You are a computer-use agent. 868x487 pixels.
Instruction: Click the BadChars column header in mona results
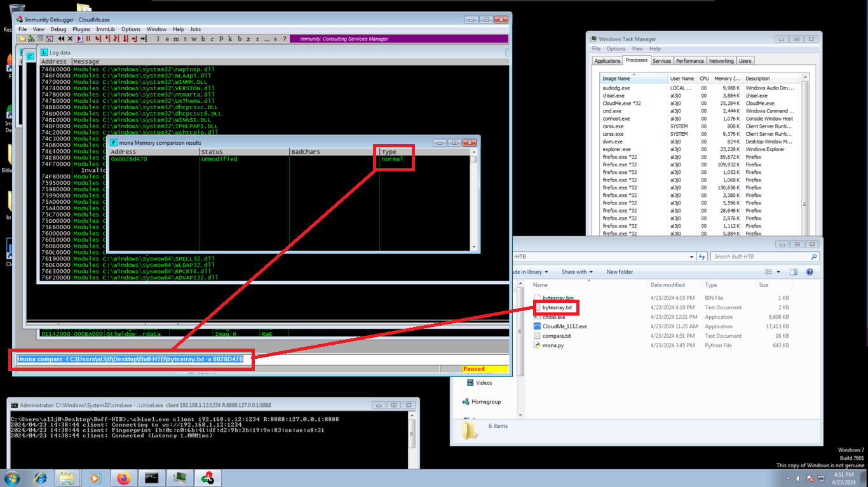click(334, 152)
